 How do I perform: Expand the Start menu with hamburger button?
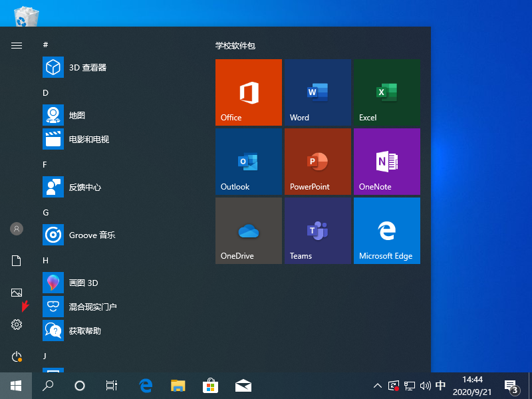pyautogui.click(x=17, y=46)
